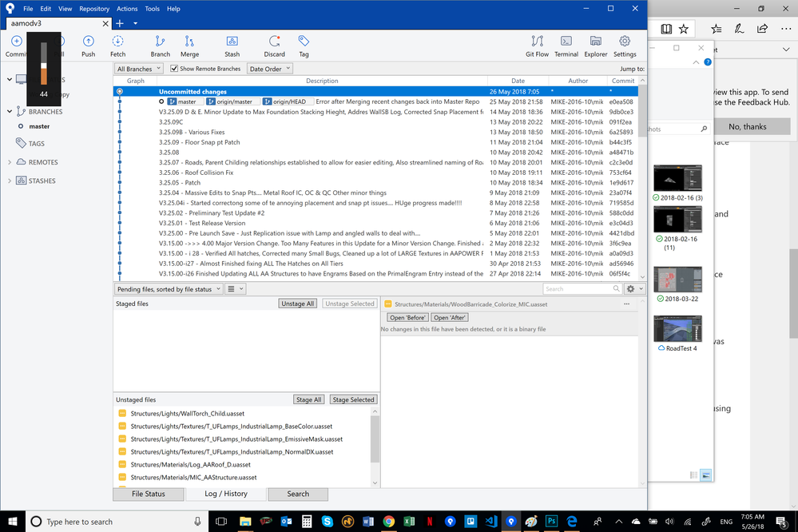The height and width of the screenshot is (532, 798).
Task: Switch to the bottom Search tab
Action: point(298,494)
